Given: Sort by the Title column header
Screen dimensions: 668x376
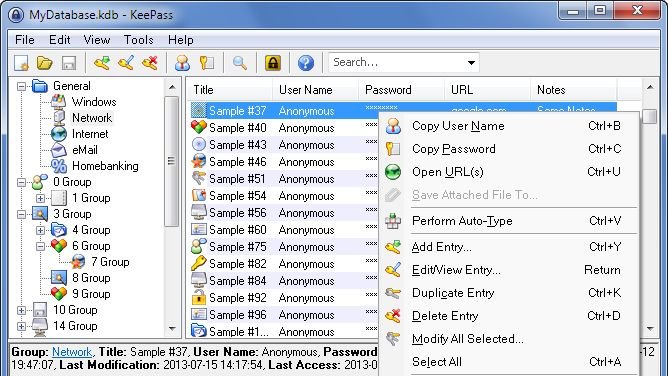Looking at the screenshot, I should pyautogui.click(x=230, y=90).
